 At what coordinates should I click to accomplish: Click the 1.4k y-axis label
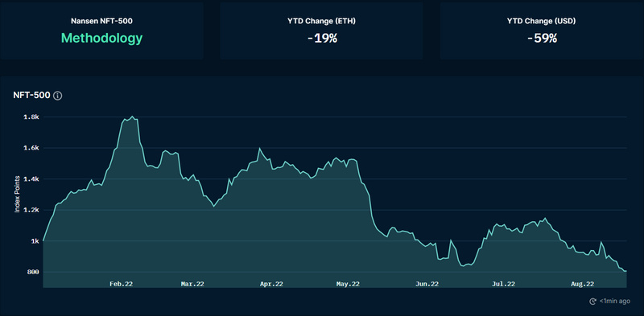[x=32, y=179]
